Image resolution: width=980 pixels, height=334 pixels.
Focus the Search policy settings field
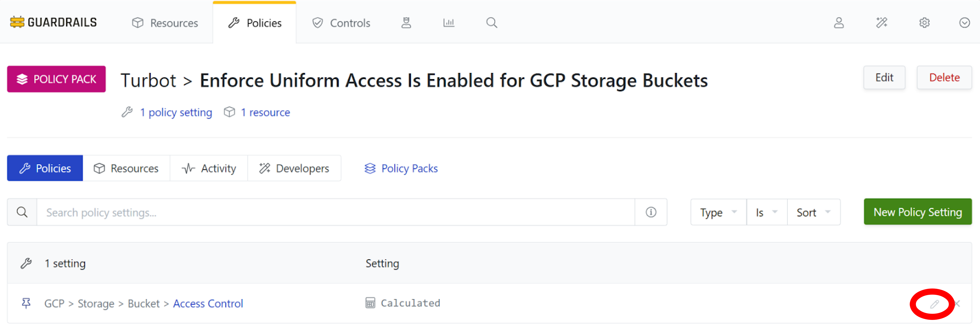(335, 212)
